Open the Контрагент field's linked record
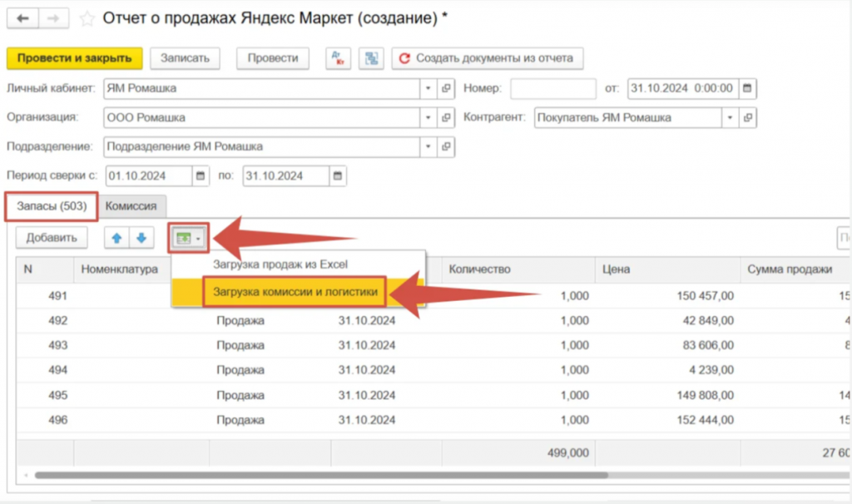This screenshot has height=504, width=852. pos(746,118)
